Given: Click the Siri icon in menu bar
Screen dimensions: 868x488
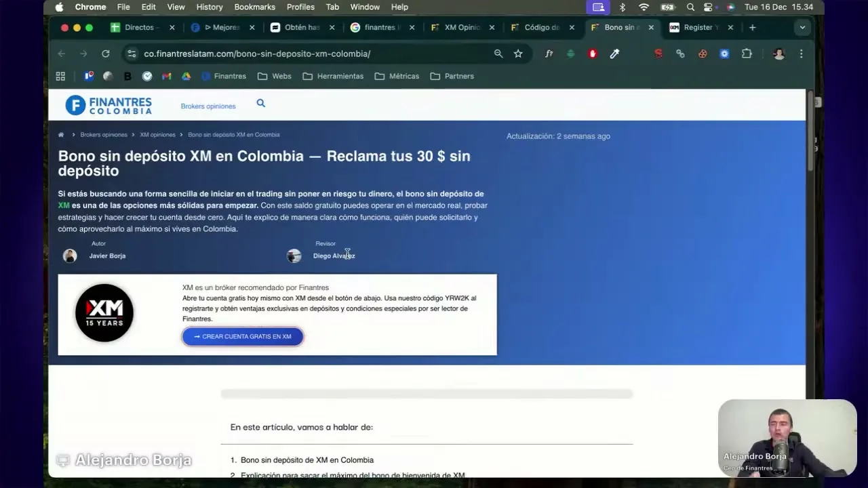Looking at the screenshot, I should click(x=730, y=7).
